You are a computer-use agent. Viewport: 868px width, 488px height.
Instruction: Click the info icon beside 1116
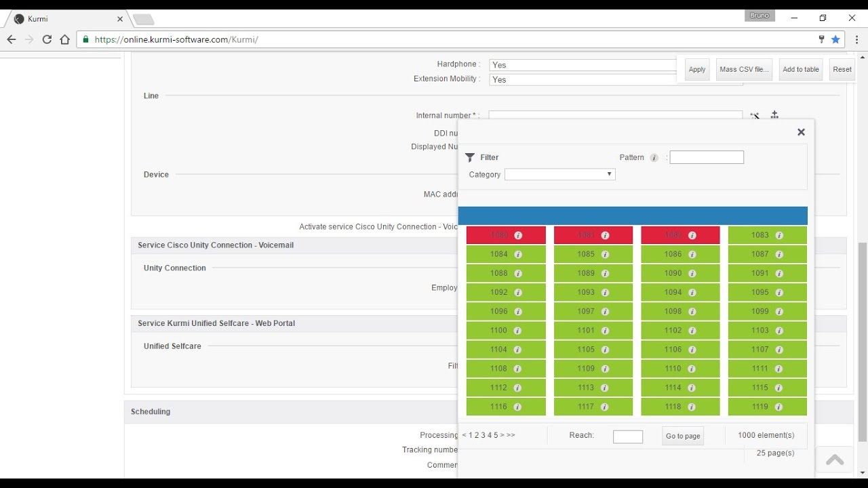tap(518, 407)
